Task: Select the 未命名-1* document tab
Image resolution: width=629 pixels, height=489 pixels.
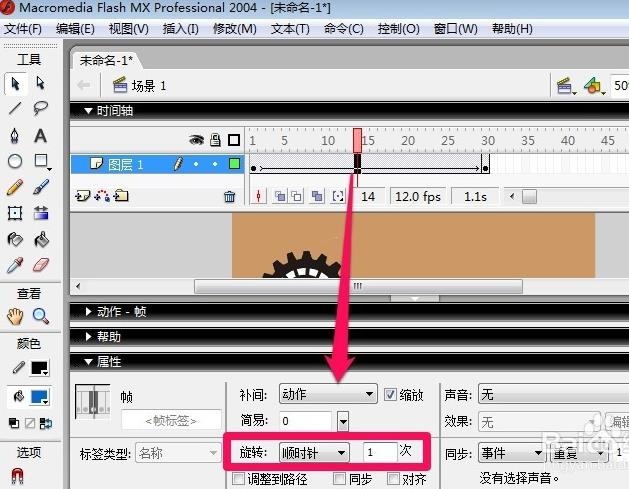Action: [x=106, y=61]
